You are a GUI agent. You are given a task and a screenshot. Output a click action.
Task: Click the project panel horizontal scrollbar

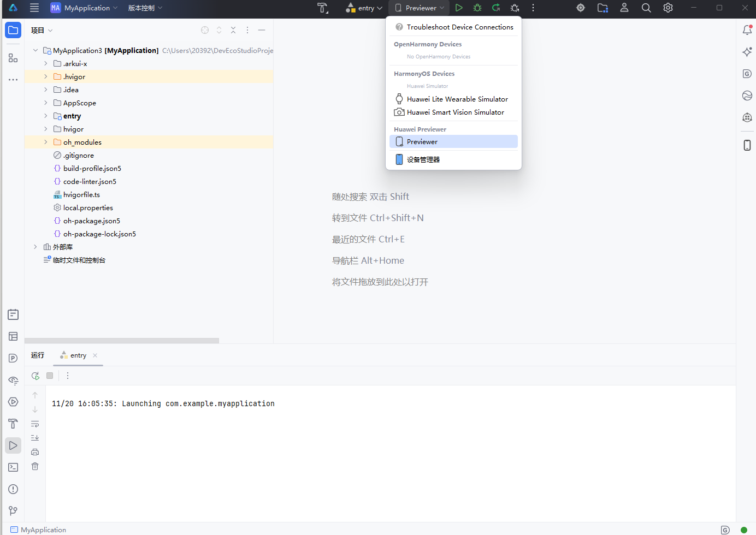pos(122,341)
